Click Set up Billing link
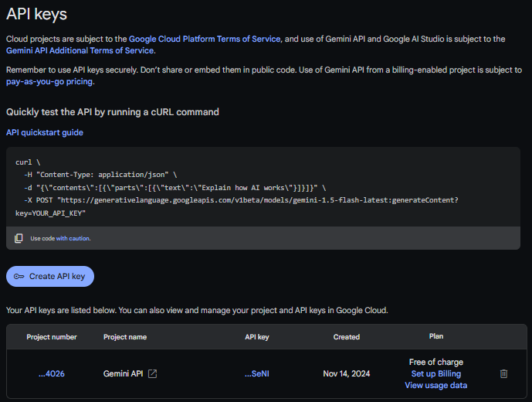The image size is (532, 402). click(x=436, y=374)
